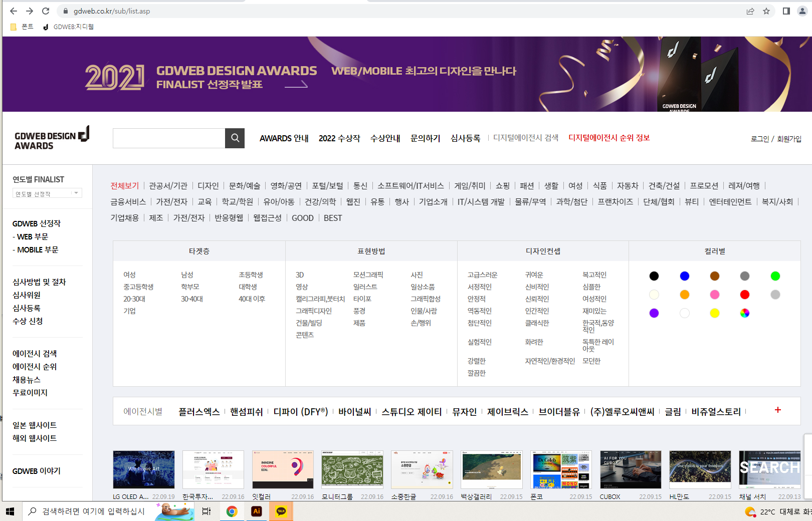Open the 연도별 선정작 dropdown
Screen dimensions: 812x521
coord(47,193)
